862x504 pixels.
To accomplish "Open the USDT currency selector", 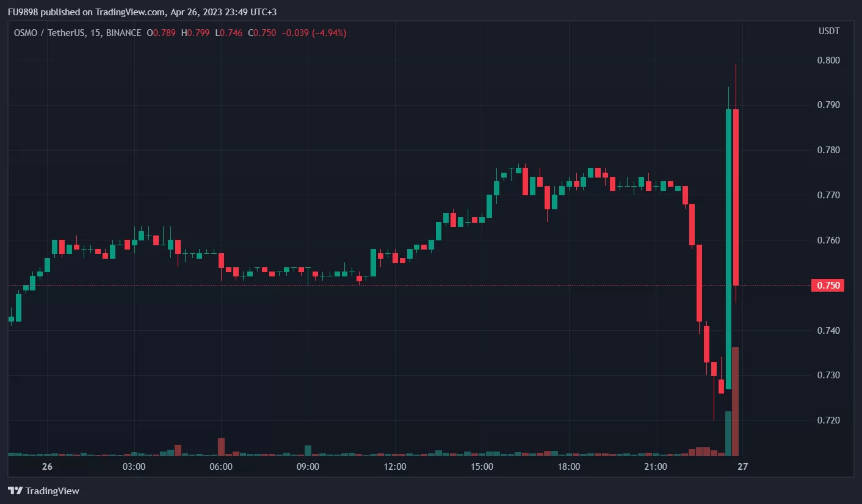I will pyautogui.click(x=828, y=31).
